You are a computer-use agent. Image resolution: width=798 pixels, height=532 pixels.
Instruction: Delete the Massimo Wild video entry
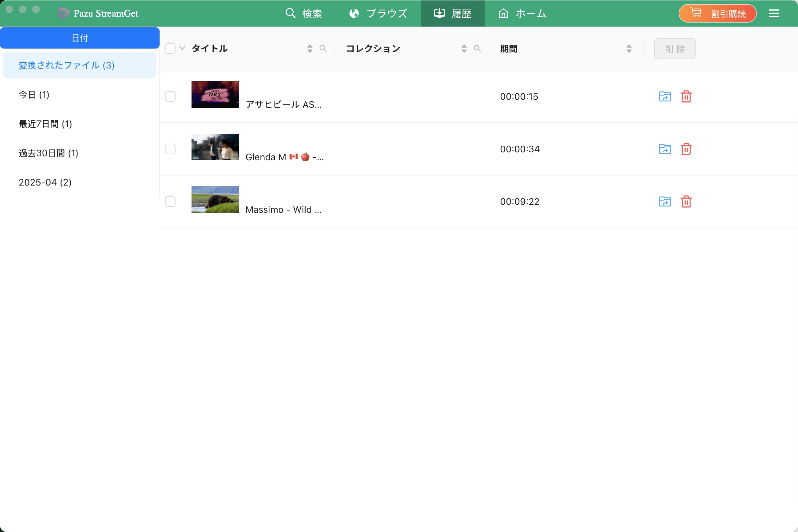pyautogui.click(x=686, y=202)
